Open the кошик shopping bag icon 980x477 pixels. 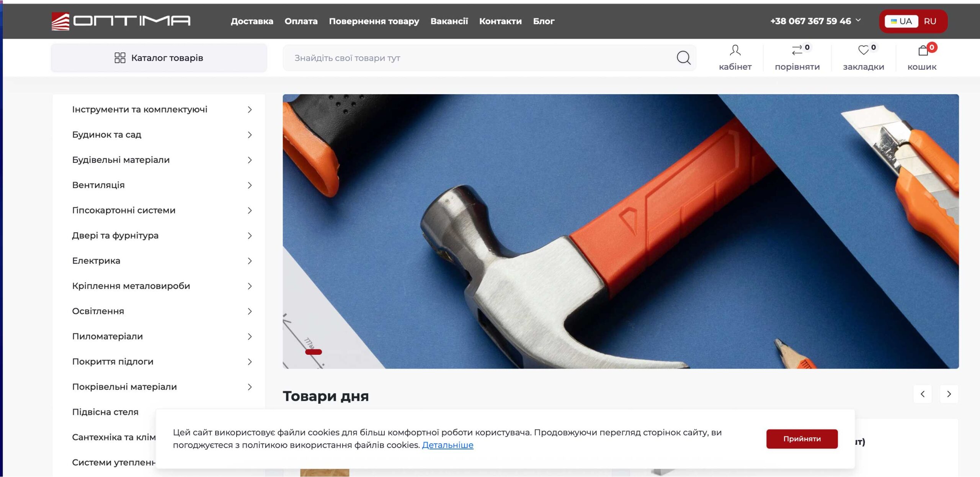click(x=923, y=50)
